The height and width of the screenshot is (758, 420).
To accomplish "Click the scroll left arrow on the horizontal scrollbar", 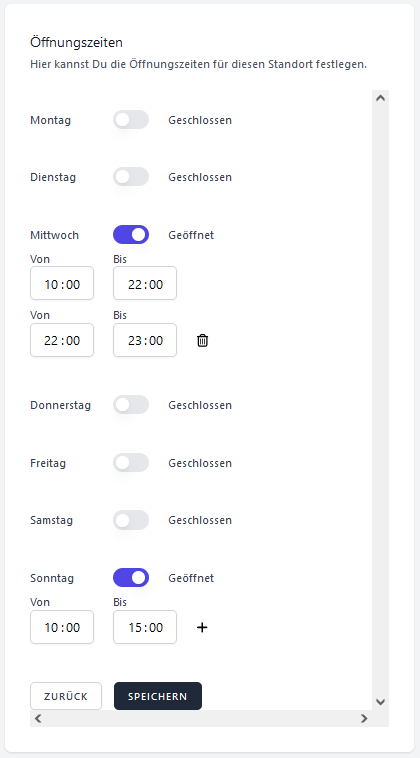I will click(x=38, y=718).
